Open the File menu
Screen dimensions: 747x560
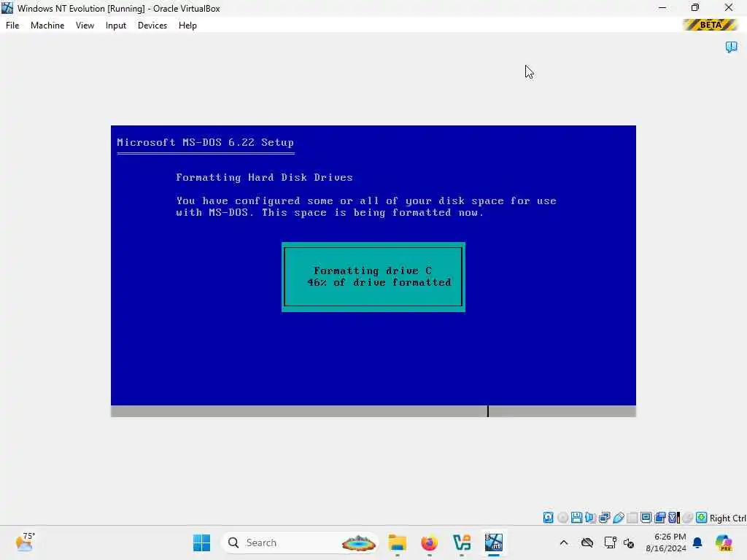coord(12,26)
